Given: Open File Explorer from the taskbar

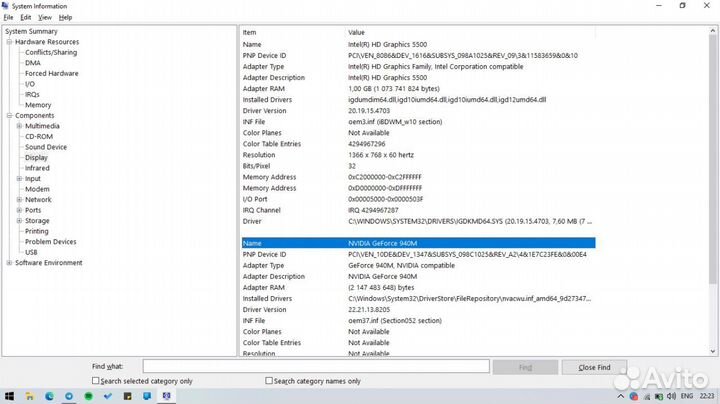Looking at the screenshot, I should pyautogui.click(x=30, y=396).
